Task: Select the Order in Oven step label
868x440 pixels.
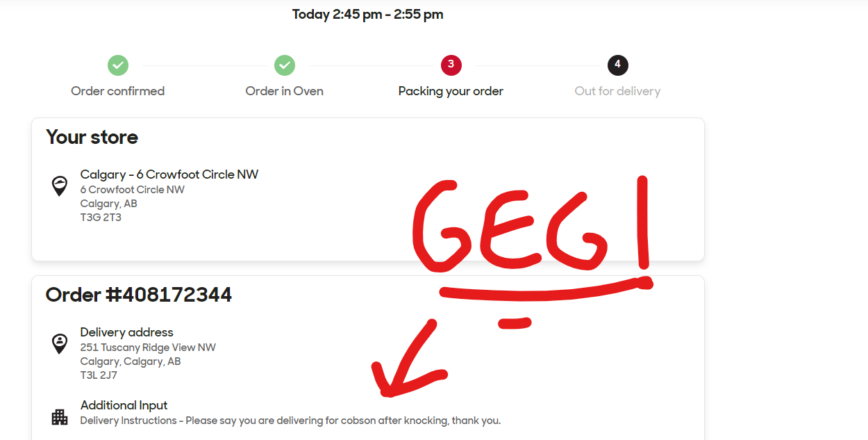Action: (285, 91)
